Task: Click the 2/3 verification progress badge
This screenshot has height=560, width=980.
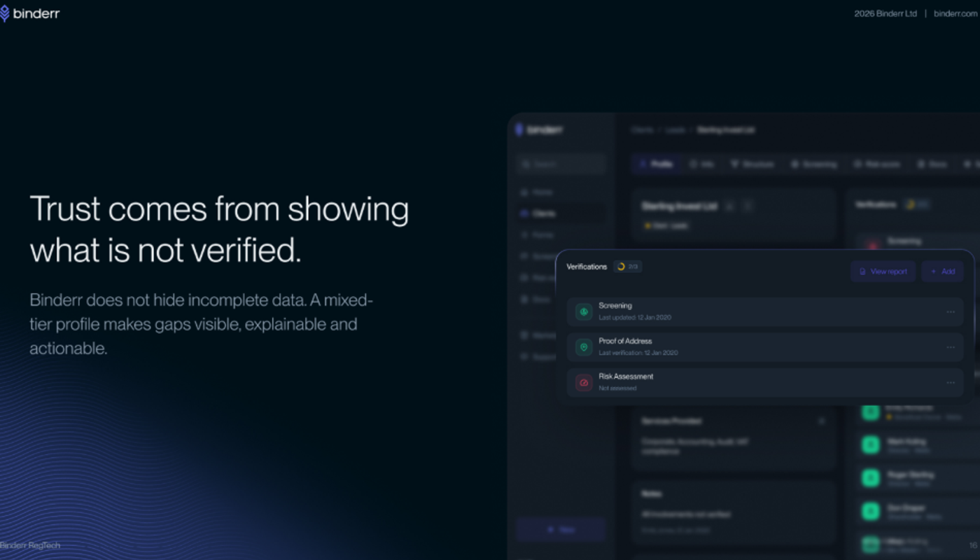Action: click(627, 267)
